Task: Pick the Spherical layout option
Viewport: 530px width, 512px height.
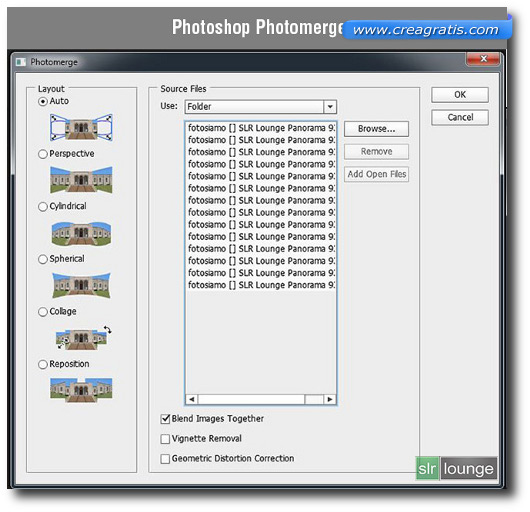Action: pyautogui.click(x=43, y=259)
